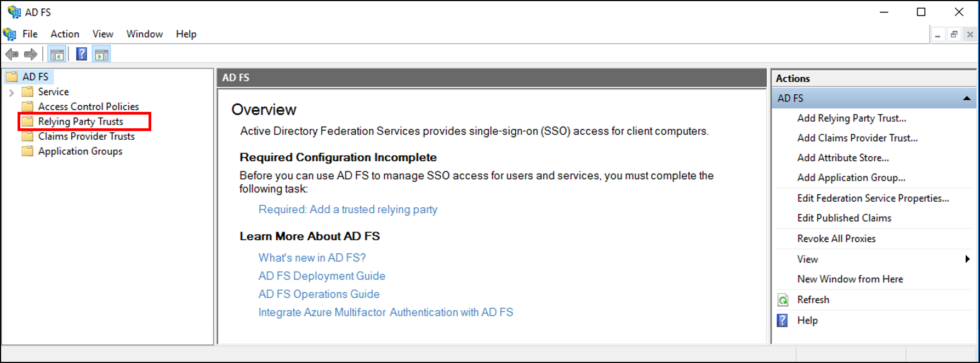980x363 pixels.
Task: Click the Forward navigation arrow in the toolbar
Action: (30, 54)
